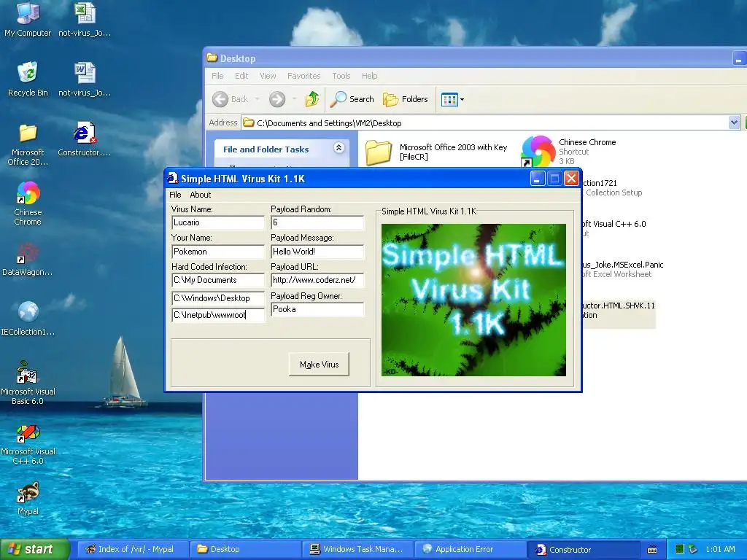Open Search in explorer toolbar
This screenshot has height=560, width=747.
[352, 99]
